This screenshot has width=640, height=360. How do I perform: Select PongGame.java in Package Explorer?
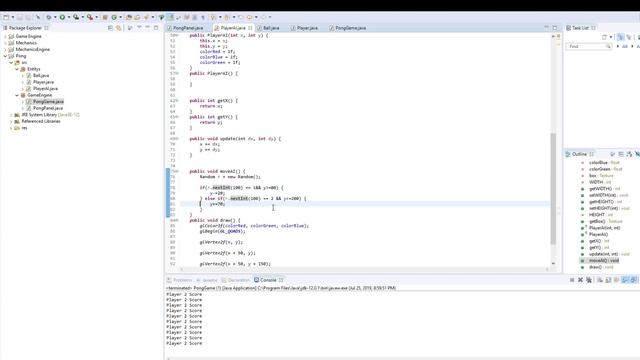[x=48, y=102]
